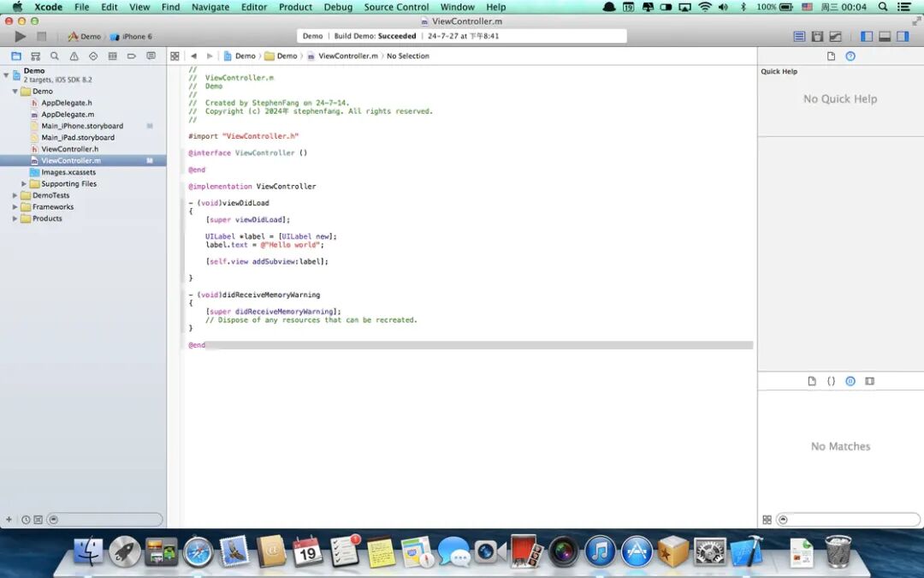
Task: Go back in editor history
Action: 193,56
